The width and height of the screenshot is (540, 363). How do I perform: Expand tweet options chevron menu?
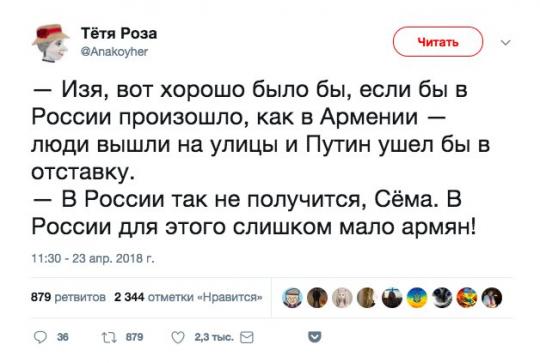(x=505, y=43)
